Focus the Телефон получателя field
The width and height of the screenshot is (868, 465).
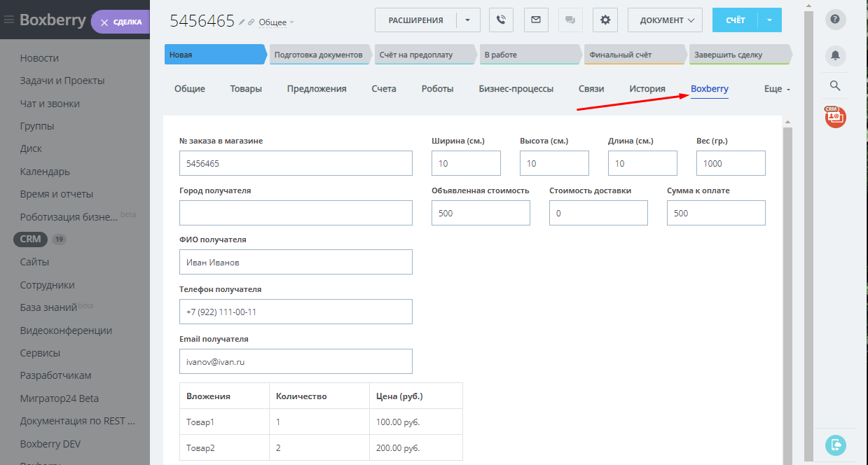(296, 312)
